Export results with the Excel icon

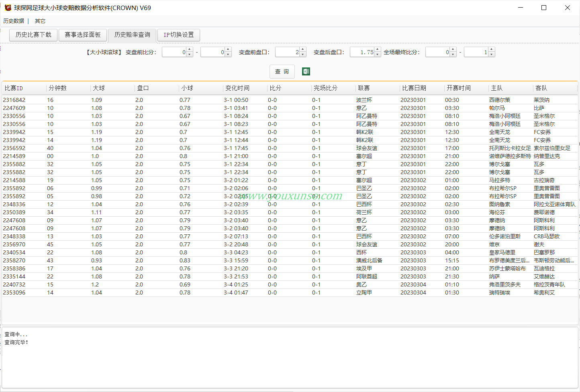click(x=306, y=71)
